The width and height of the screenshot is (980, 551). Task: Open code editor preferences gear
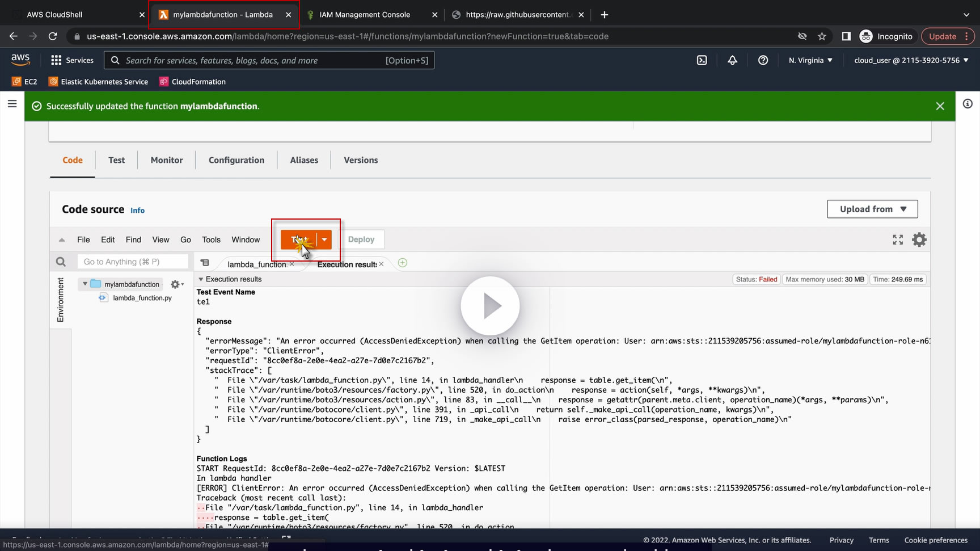pyautogui.click(x=919, y=240)
